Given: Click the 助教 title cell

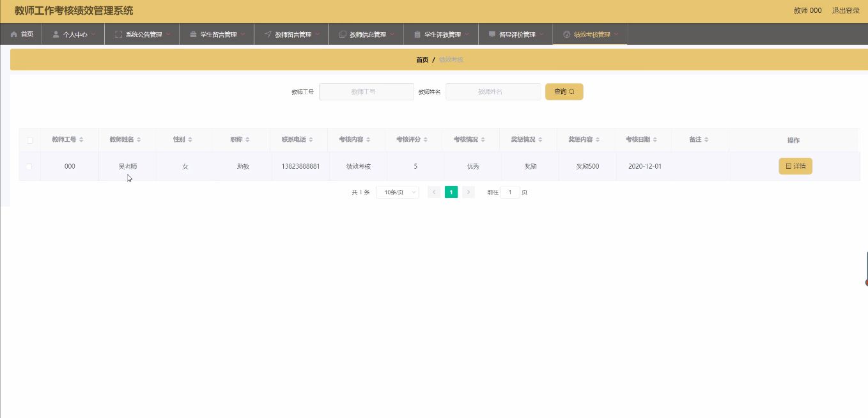Looking at the screenshot, I should coord(243,166).
